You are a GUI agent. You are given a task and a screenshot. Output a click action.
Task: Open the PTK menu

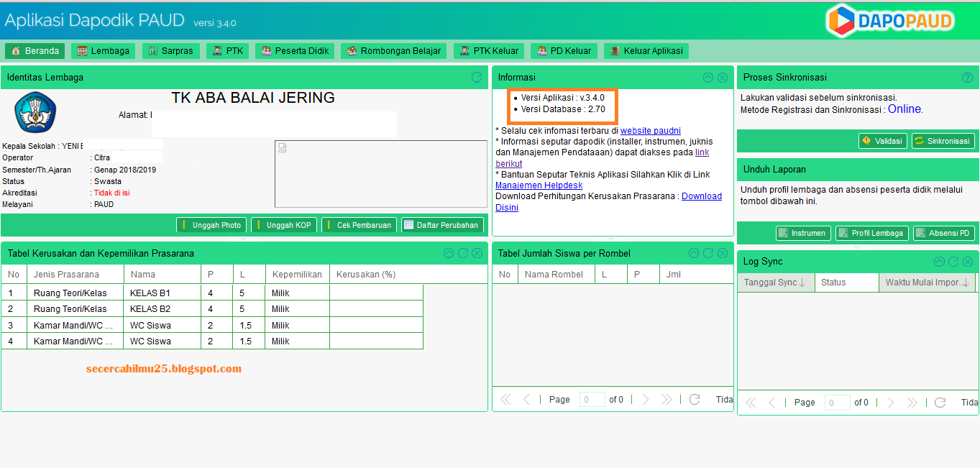227,51
